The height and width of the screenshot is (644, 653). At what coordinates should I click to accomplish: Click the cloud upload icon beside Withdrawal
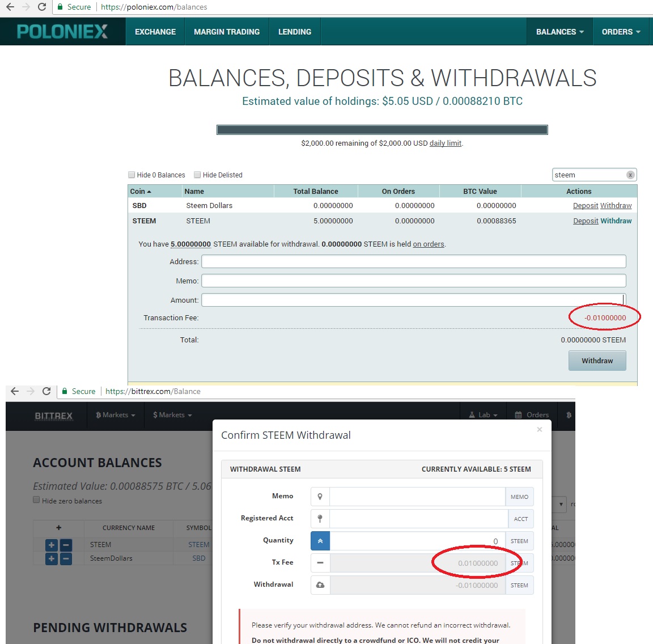click(319, 584)
